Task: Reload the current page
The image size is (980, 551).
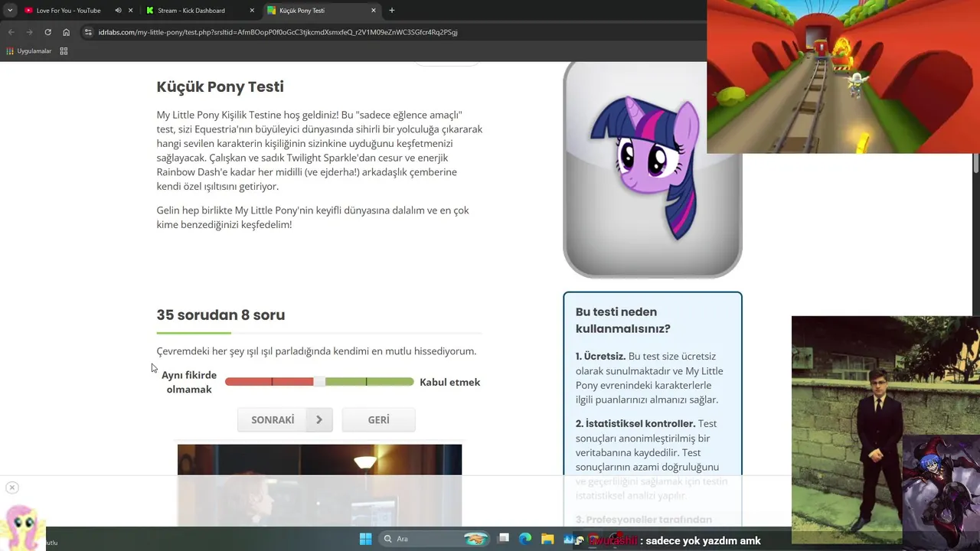Action: (48, 32)
